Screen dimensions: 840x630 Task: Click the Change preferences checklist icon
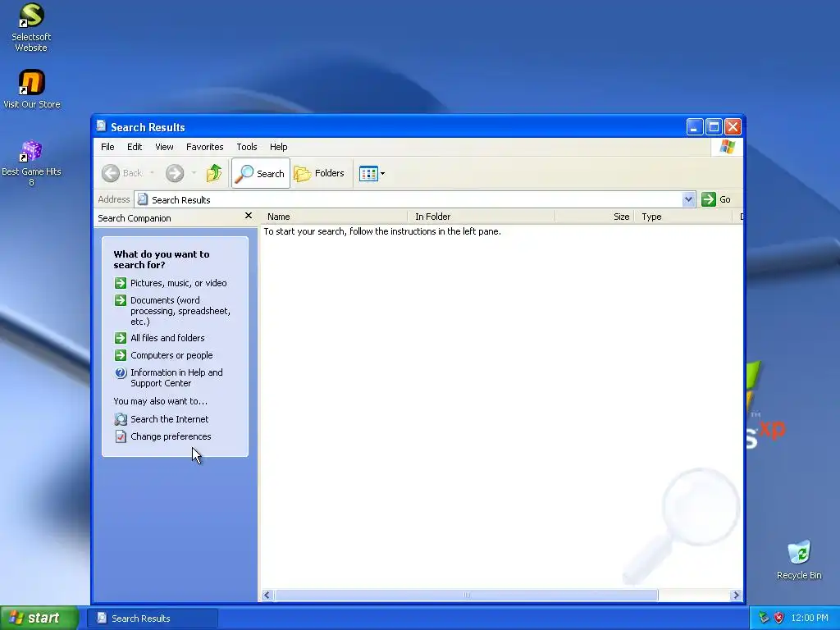(x=121, y=436)
